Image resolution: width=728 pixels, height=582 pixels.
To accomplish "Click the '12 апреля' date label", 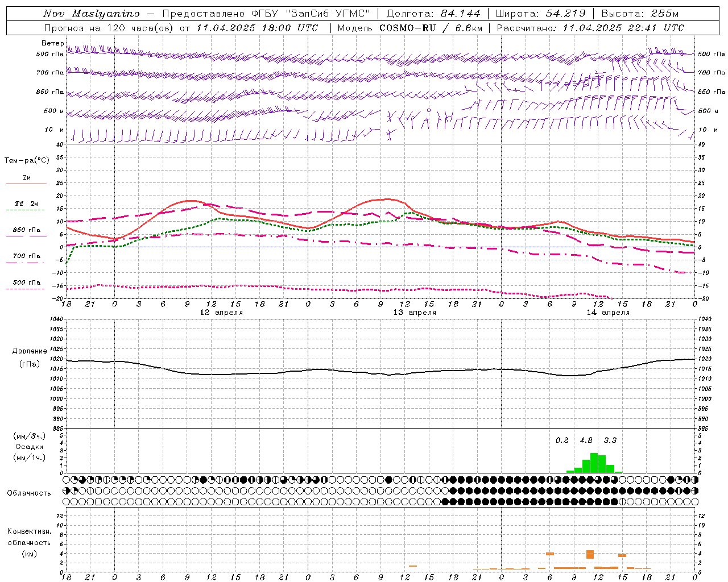I will pos(221,313).
